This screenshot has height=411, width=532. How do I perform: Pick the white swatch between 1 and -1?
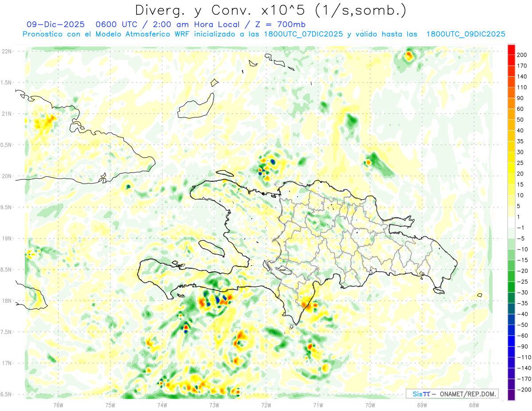pyautogui.click(x=512, y=222)
